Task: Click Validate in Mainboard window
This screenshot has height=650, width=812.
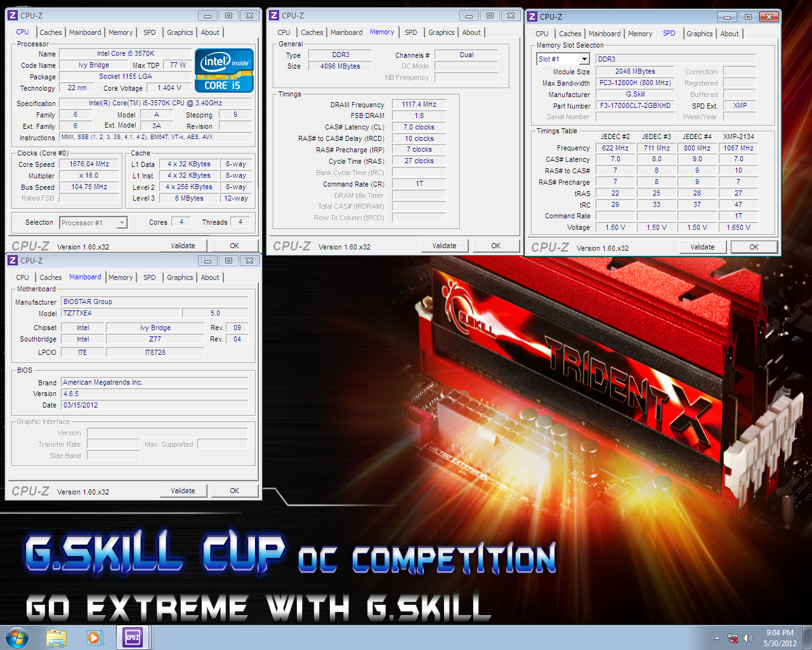Action: tap(183, 491)
